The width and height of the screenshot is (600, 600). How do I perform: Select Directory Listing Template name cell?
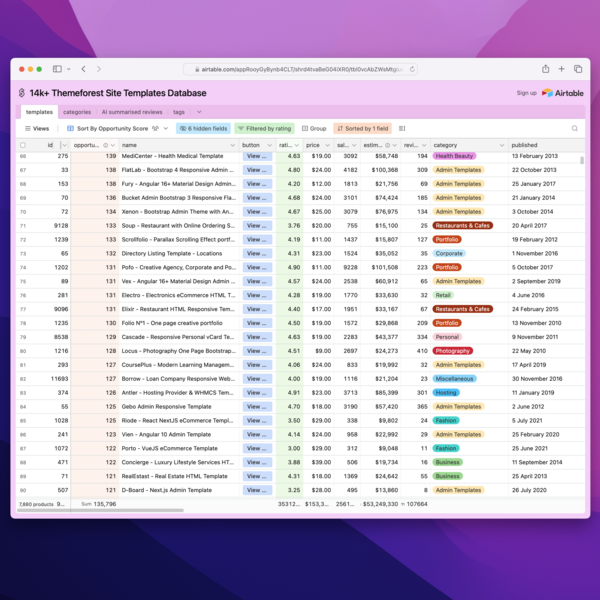coord(179,254)
